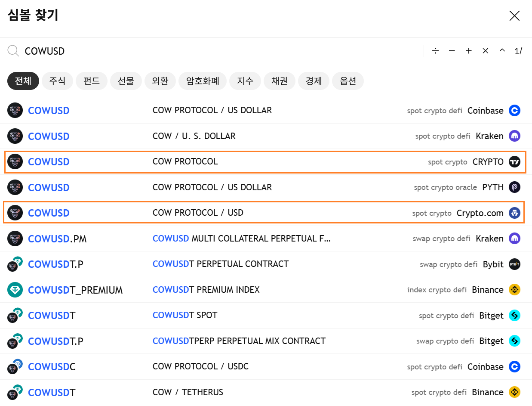Click the COWUSD search input field
The image size is (532, 406).
click(x=221, y=51)
